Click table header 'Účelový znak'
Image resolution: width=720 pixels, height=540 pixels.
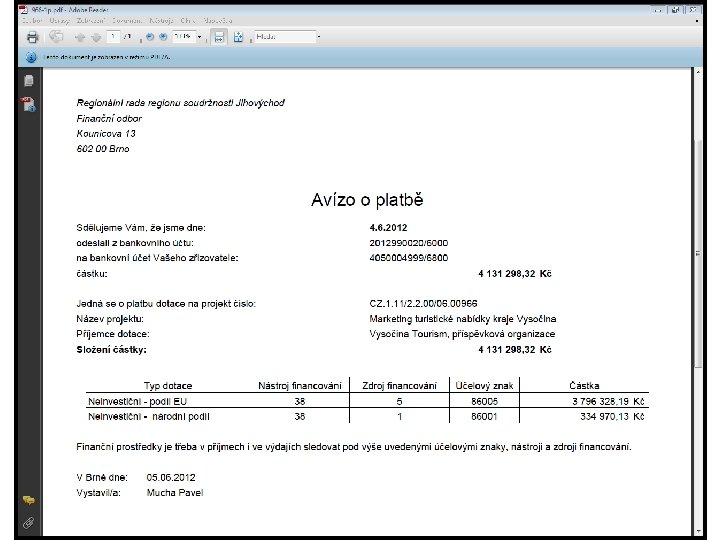(x=484, y=386)
